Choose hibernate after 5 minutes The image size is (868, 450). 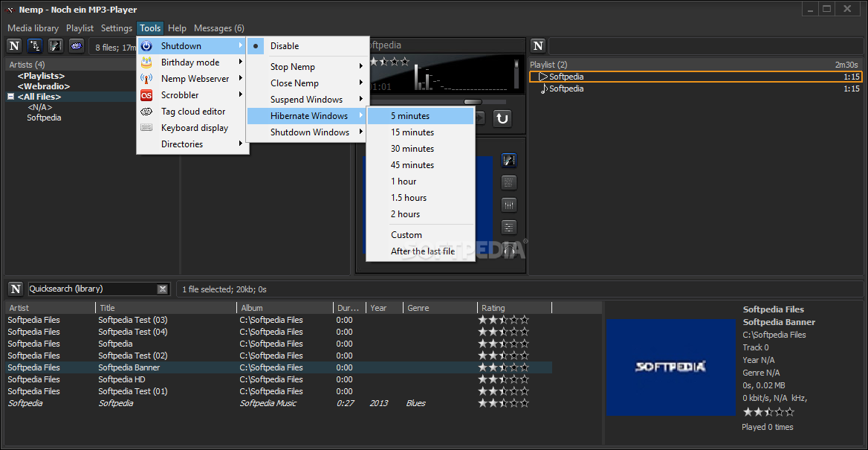point(420,116)
